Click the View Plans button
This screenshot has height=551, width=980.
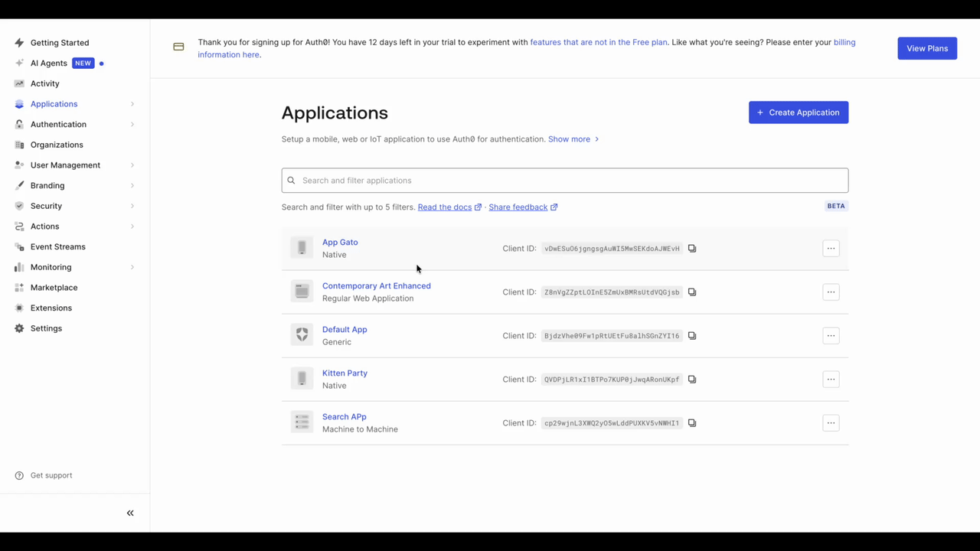927,48
